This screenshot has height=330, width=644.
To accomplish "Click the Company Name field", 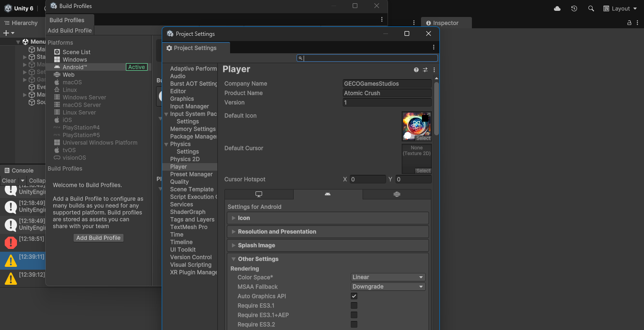I will tap(387, 83).
